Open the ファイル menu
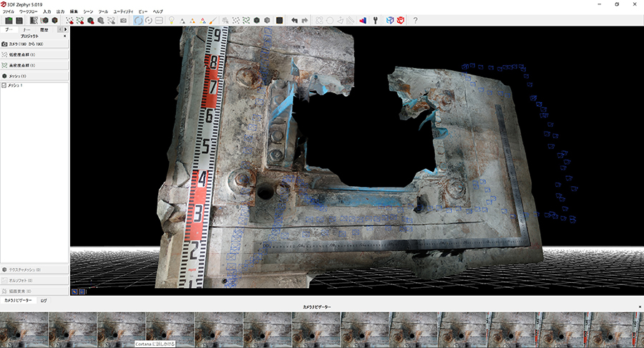This screenshot has width=644, height=348. (9, 11)
